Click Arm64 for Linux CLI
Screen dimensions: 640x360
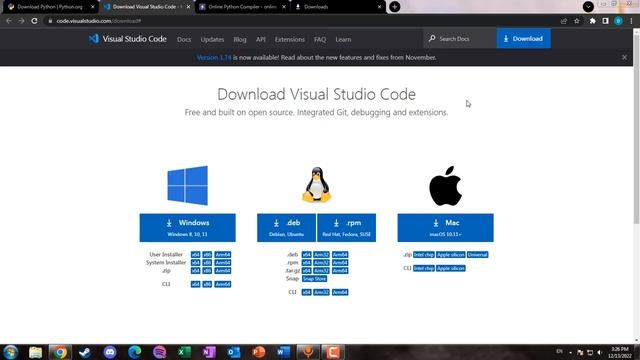click(340, 292)
